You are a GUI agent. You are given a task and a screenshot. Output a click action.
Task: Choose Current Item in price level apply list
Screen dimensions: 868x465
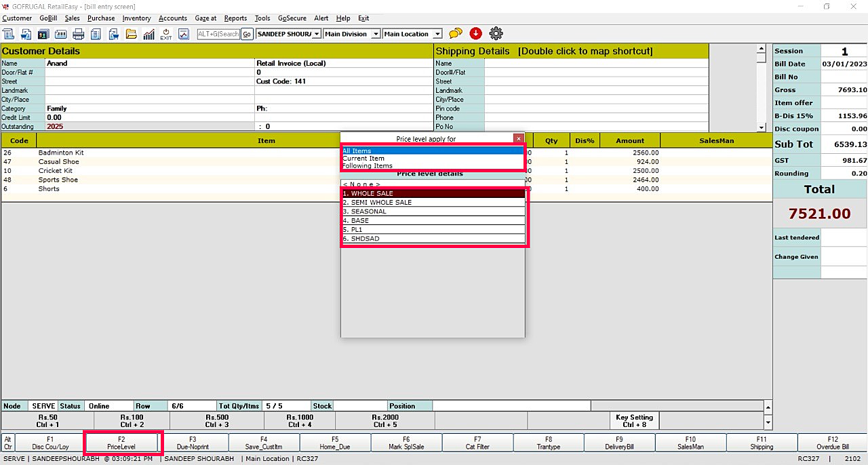tap(363, 159)
